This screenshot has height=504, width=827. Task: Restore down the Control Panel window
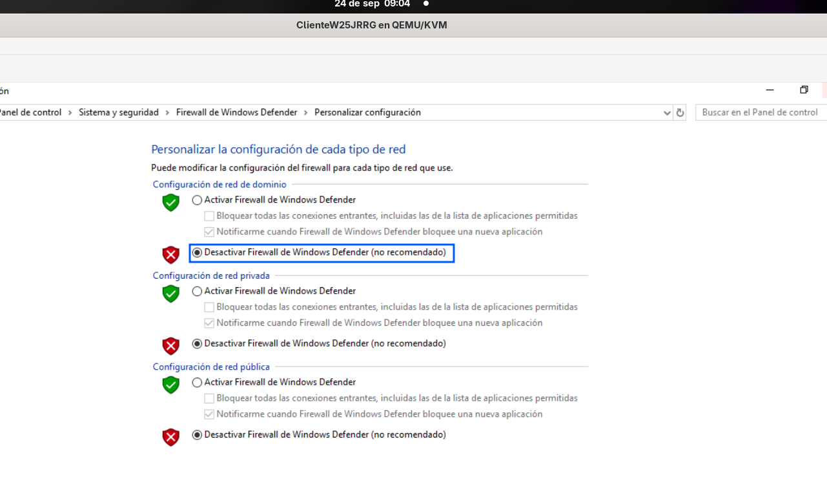pyautogui.click(x=804, y=90)
